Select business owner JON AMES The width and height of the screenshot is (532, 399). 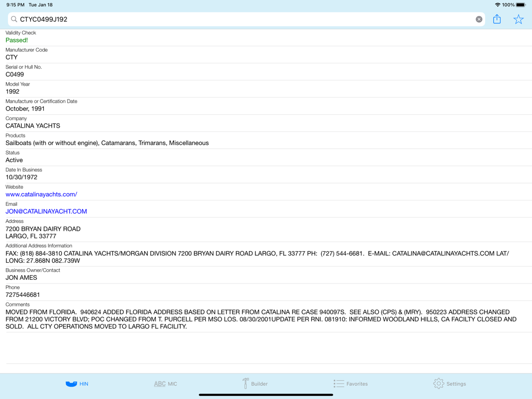click(21, 278)
